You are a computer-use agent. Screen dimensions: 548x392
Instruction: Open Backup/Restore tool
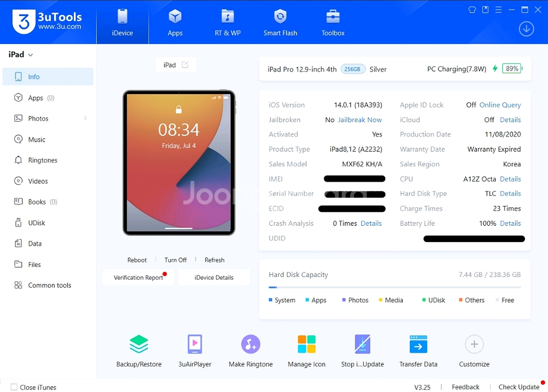(x=139, y=351)
